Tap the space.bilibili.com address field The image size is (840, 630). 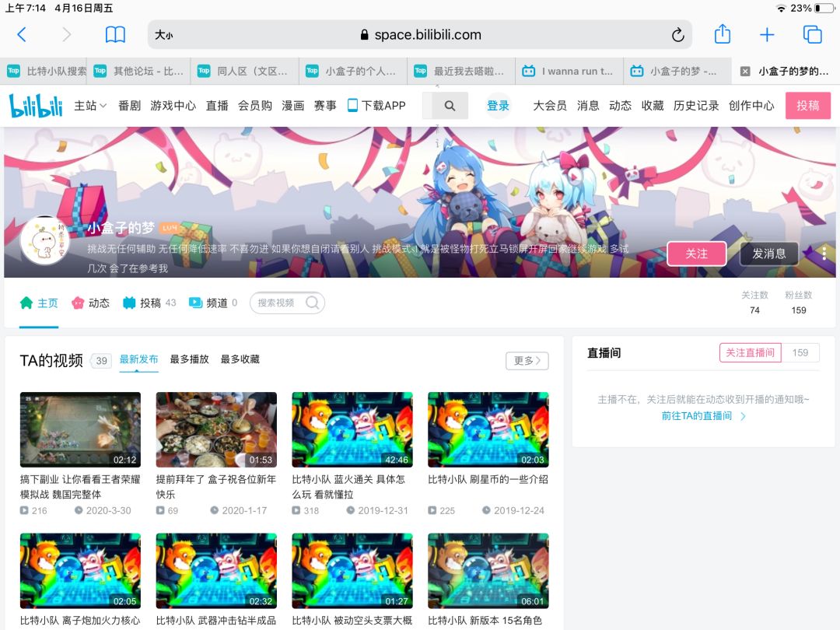click(420, 35)
